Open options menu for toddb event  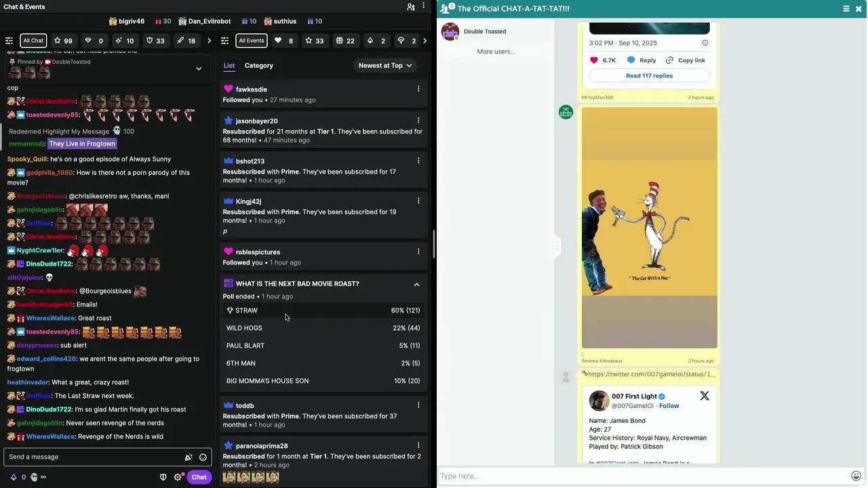[x=418, y=405]
